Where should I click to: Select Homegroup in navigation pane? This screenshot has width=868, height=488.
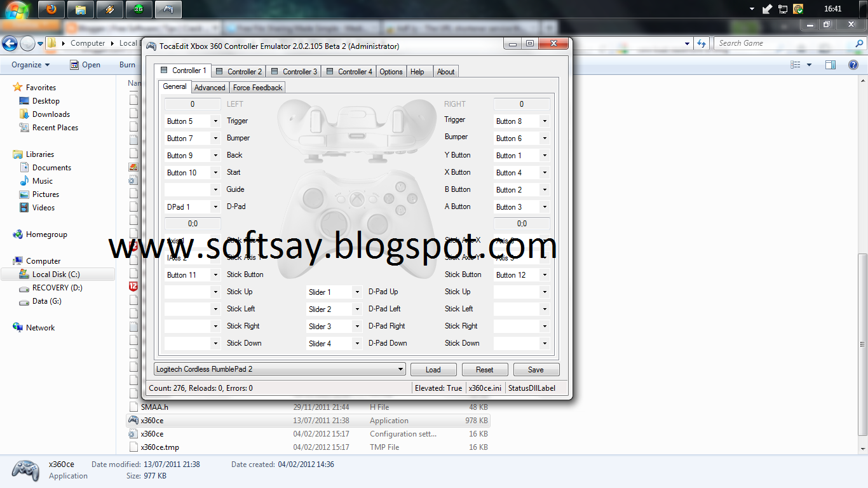pos(46,234)
